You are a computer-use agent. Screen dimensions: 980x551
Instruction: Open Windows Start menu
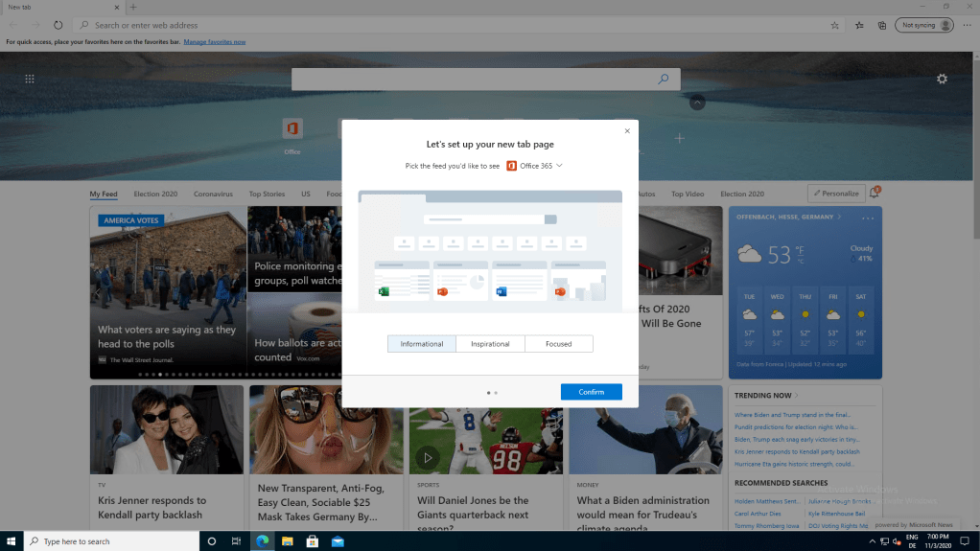click(x=12, y=541)
